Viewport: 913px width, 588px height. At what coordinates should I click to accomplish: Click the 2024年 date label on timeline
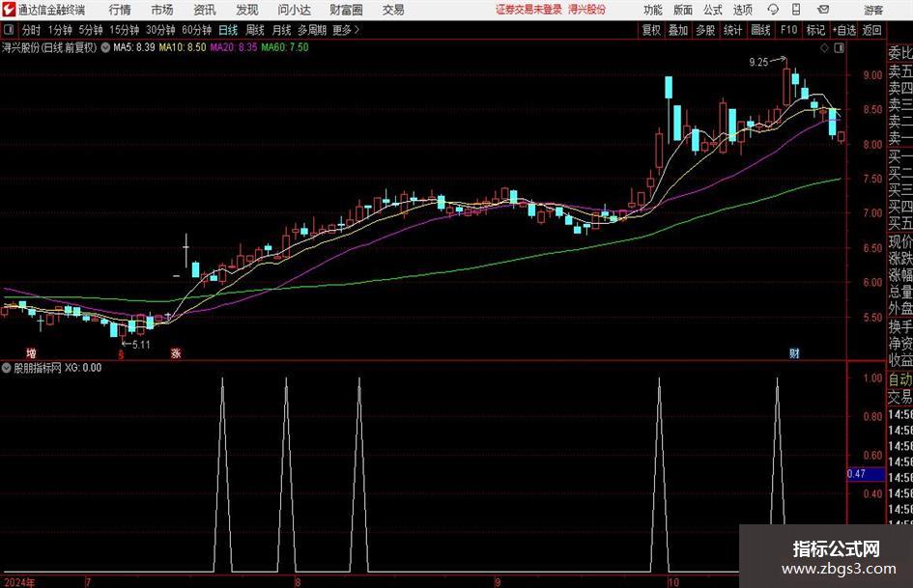click(x=19, y=582)
